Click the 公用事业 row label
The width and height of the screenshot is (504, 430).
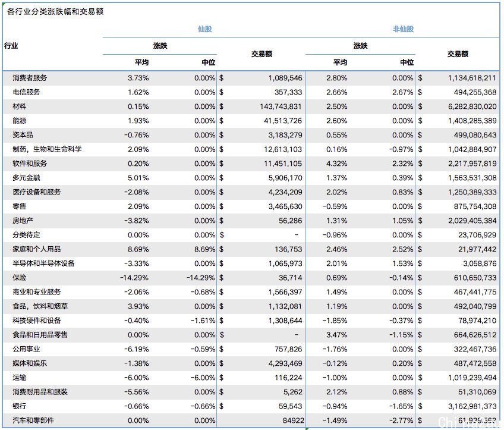tap(26, 349)
